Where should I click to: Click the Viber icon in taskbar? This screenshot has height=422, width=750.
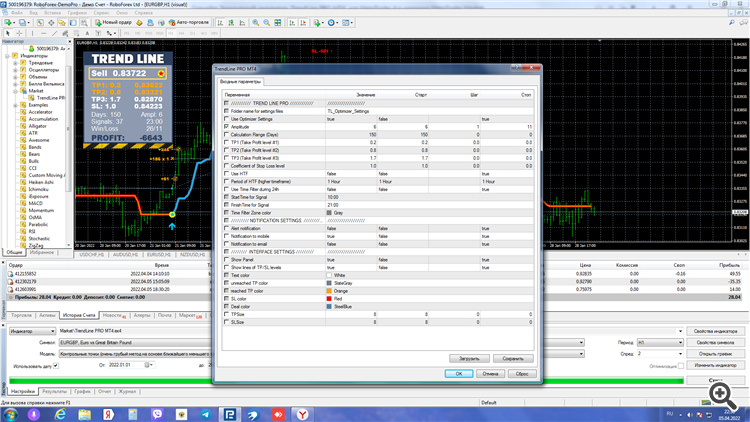tap(157, 414)
